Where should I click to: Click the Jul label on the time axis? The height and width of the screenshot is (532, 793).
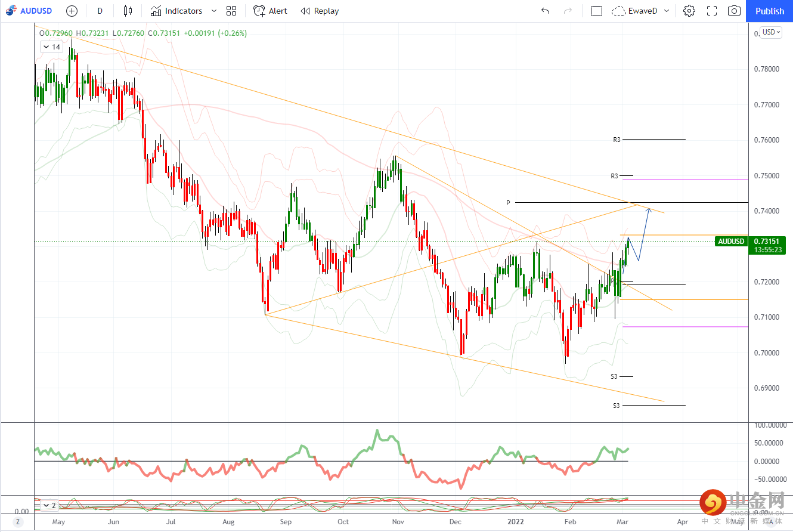[x=171, y=522]
